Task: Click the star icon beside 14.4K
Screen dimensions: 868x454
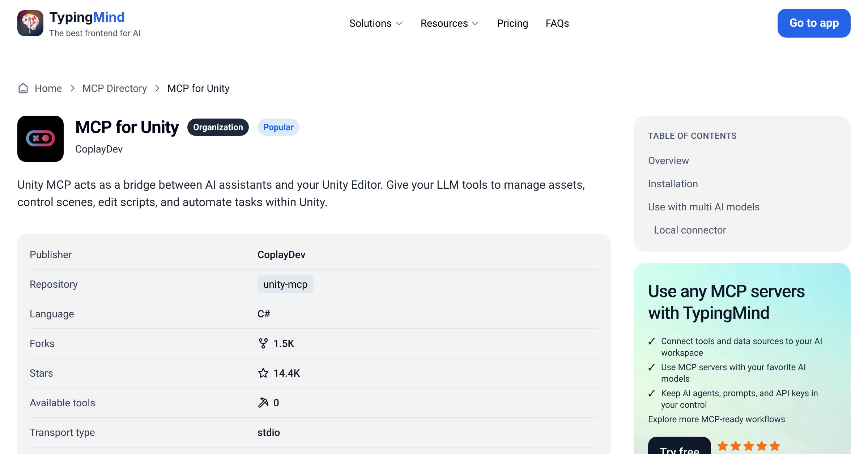Action: click(263, 373)
